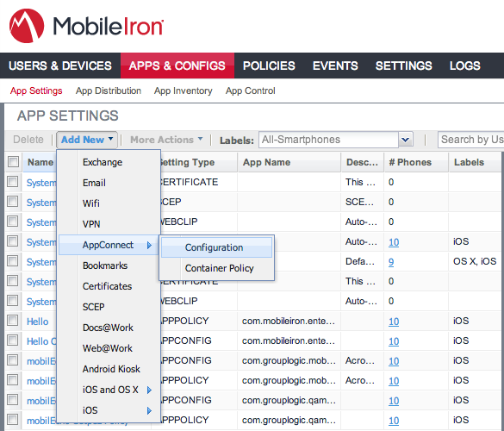The height and width of the screenshot is (431, 504).
Task: Go to the Policies tab
Action: 269,66
